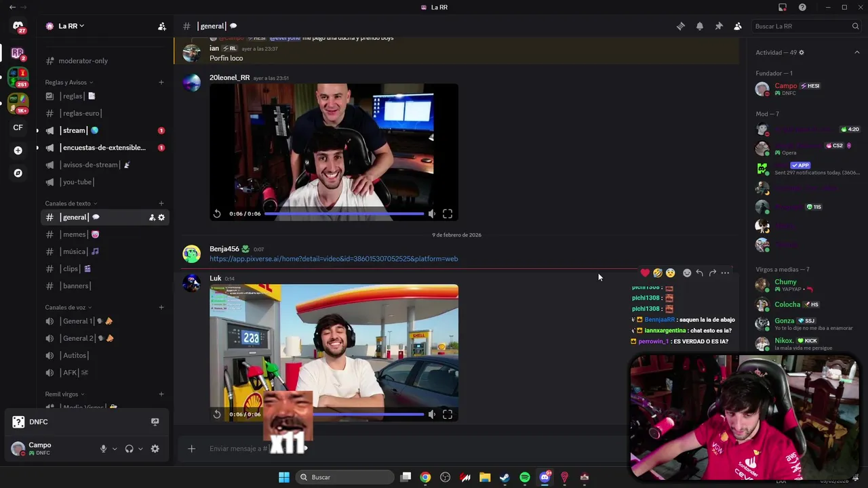The image size is (868, 488).
Task: Mute microphone in user panel
Action: click(104, 449)
